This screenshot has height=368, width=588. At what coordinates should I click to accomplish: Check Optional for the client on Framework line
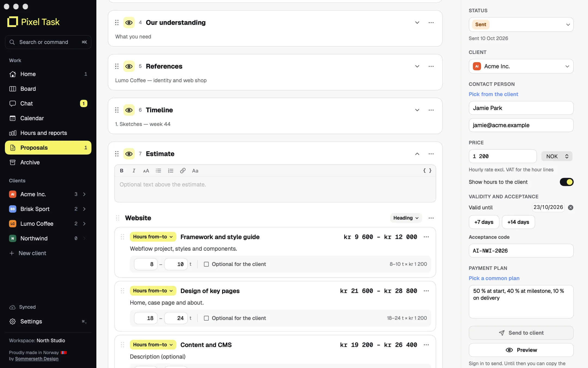206,264
